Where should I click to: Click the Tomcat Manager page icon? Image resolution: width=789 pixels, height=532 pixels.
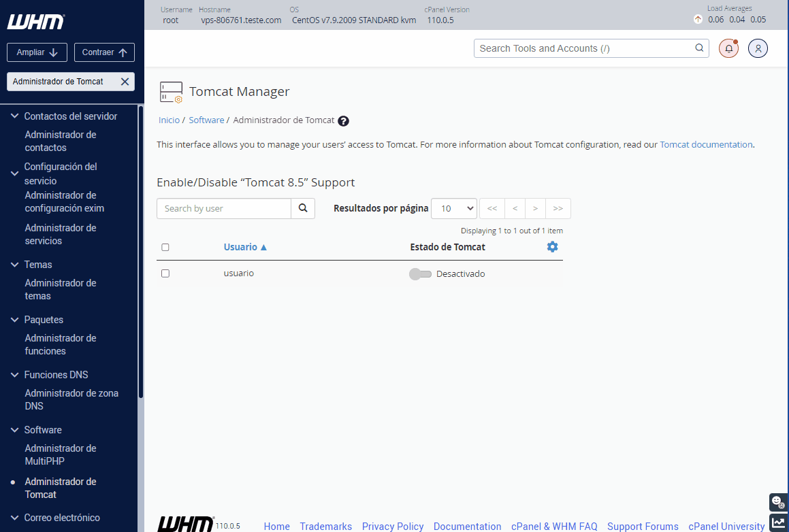[171, 92]
